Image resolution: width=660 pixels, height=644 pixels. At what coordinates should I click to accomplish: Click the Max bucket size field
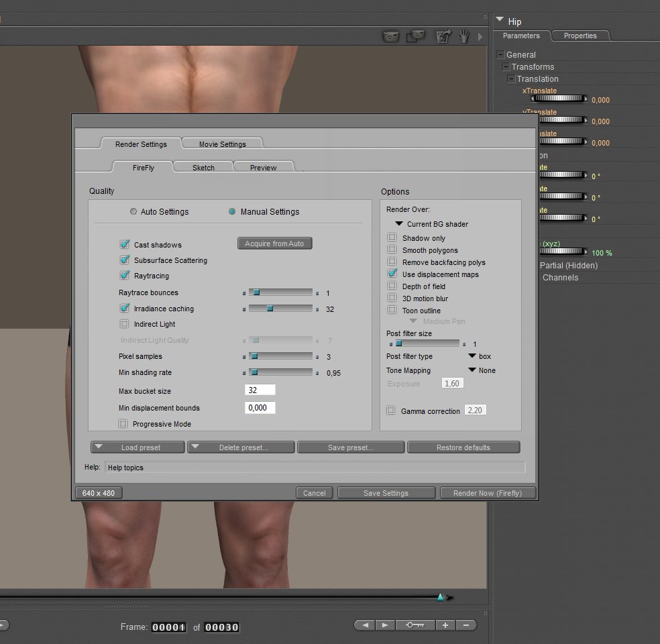(260, 390)
